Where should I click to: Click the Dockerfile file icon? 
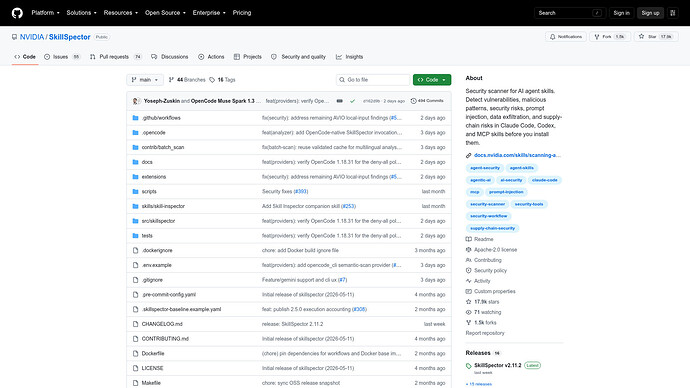[136, 353]
